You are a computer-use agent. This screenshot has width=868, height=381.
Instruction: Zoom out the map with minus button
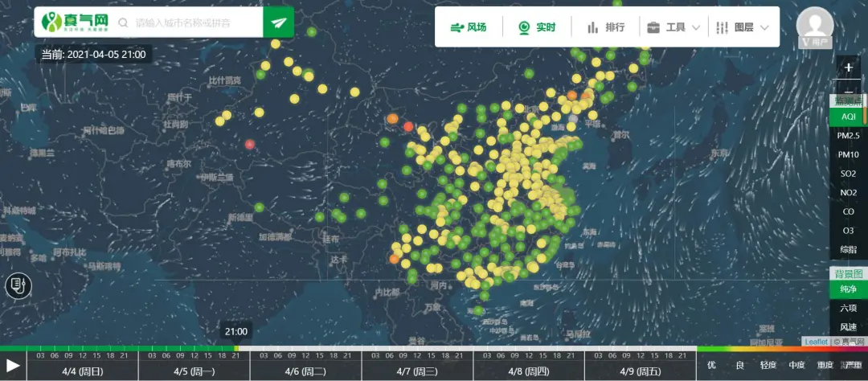pos(849,89)
